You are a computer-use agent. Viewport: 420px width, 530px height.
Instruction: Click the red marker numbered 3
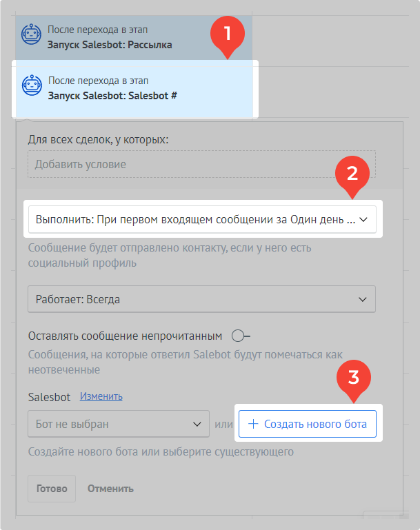pos(353,378)
